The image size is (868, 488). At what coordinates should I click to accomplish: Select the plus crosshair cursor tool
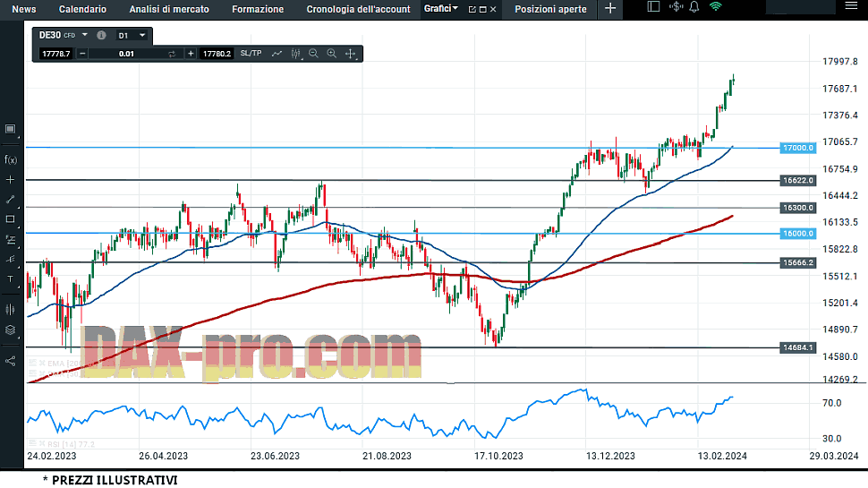(x=10, y=180)
